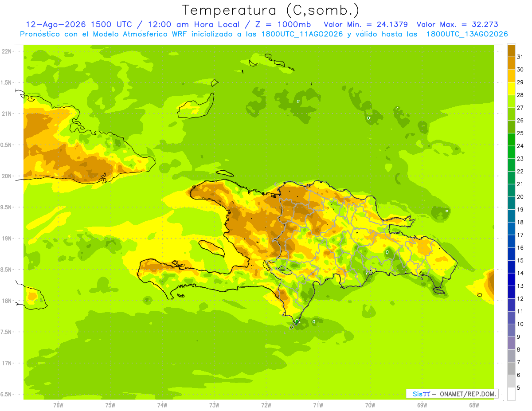
Task: Click the 'Valor Min. = 24.1379' text
Action: [366, 24]
